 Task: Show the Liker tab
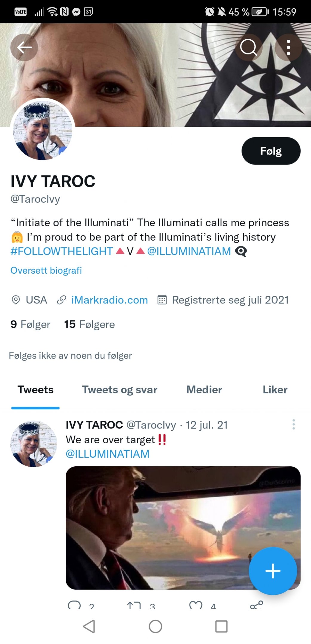point(275,390)
